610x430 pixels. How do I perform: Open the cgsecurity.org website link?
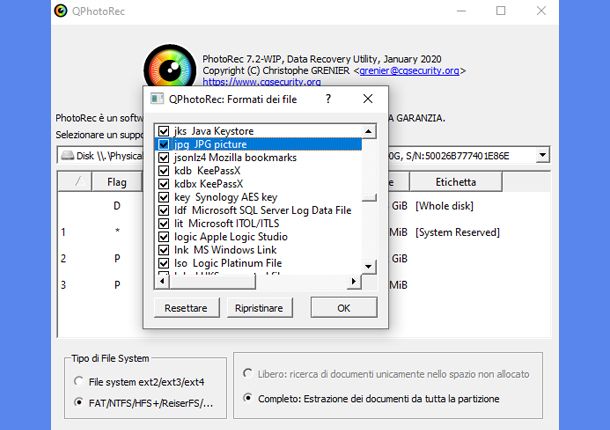(x=261, y=82)
